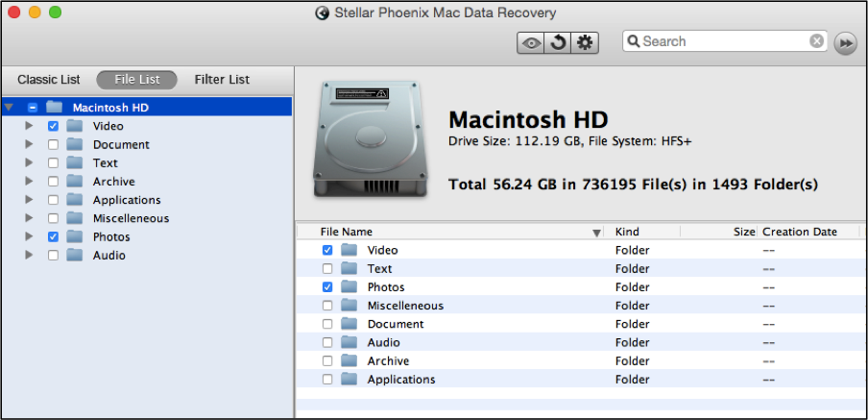
Task: Click the Applications folder icon in sidebar tree
Action: [x=75, y=200]
